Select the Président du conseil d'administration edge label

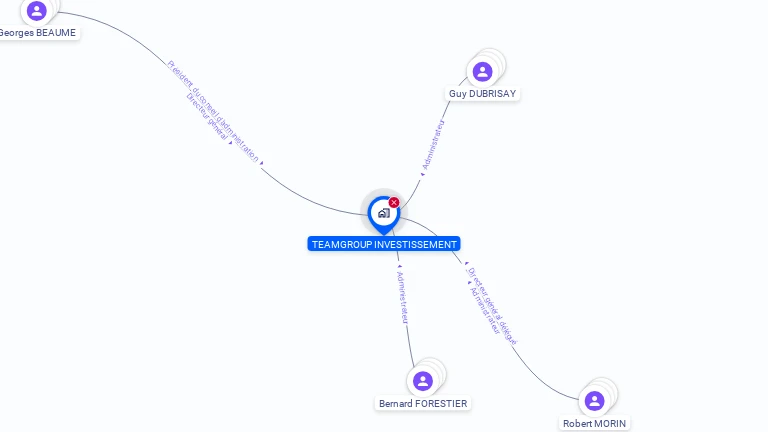(213, 111)
